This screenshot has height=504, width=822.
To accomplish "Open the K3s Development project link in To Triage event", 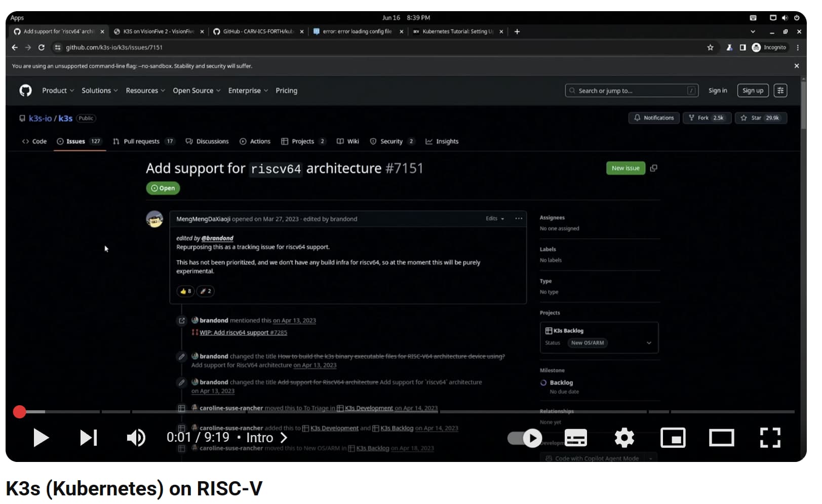I will coord(369,408).
